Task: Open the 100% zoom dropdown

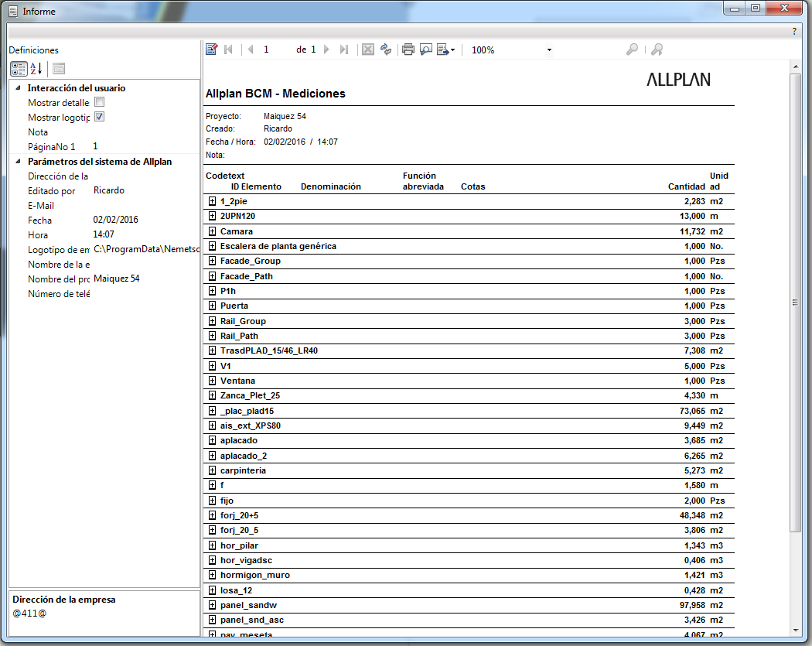Action: coord(549,50)
